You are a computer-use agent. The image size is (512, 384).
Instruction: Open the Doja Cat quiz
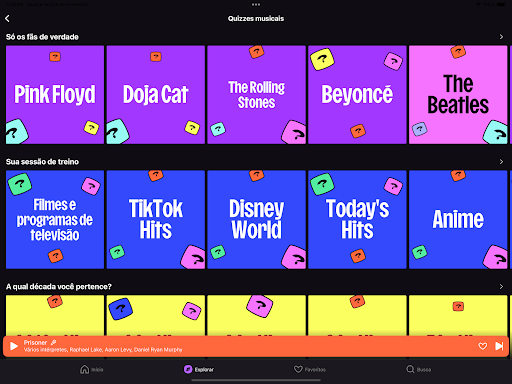[156, 95]
